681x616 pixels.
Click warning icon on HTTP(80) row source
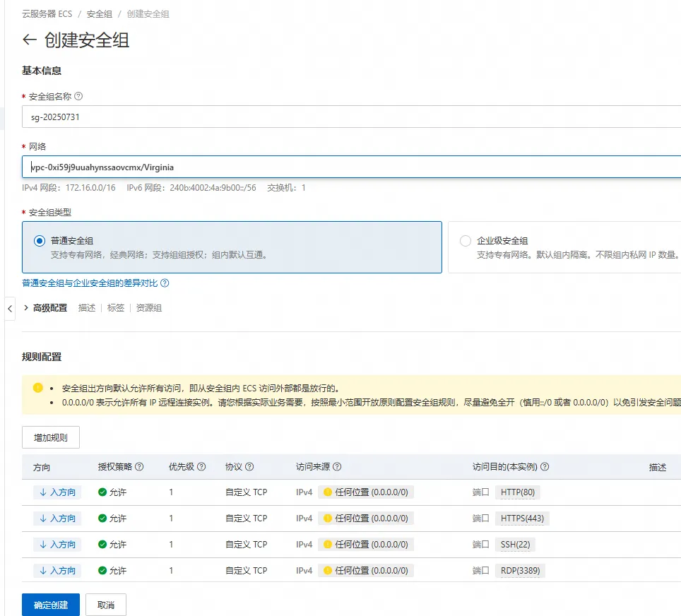(x=328, y=492)
